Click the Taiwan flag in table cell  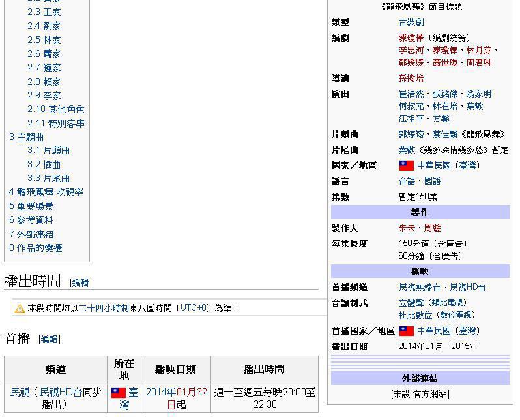119,393
